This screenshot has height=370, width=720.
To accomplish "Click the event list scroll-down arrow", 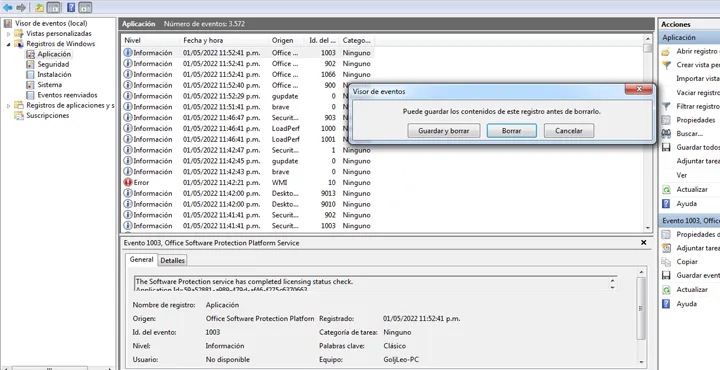I will click(x=647, y=227).
